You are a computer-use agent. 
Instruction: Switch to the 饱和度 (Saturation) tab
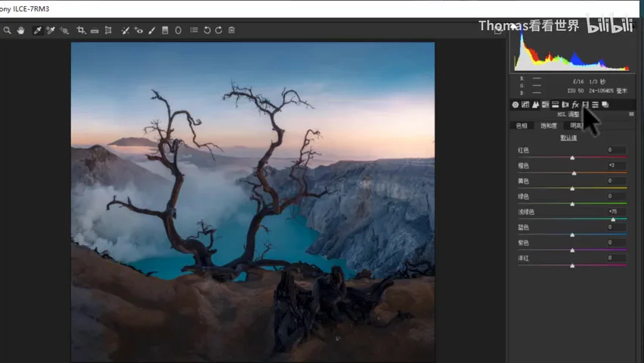pos(548,126)
